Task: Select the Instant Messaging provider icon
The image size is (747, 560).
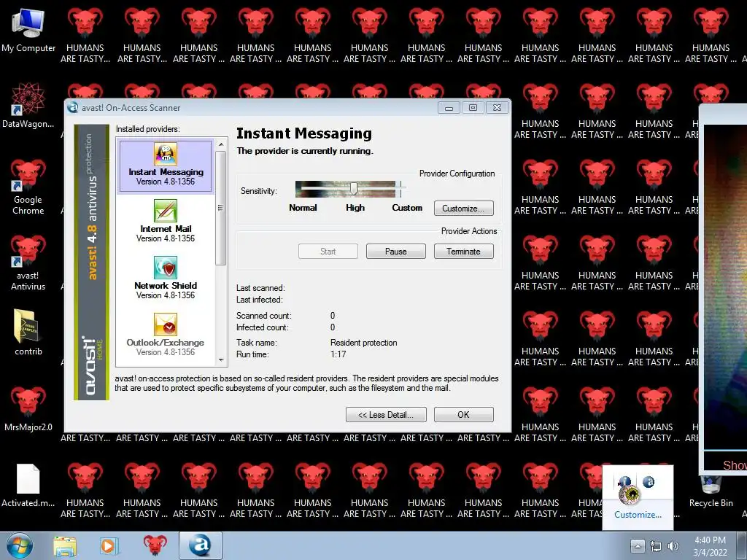Action: (166, 155)
